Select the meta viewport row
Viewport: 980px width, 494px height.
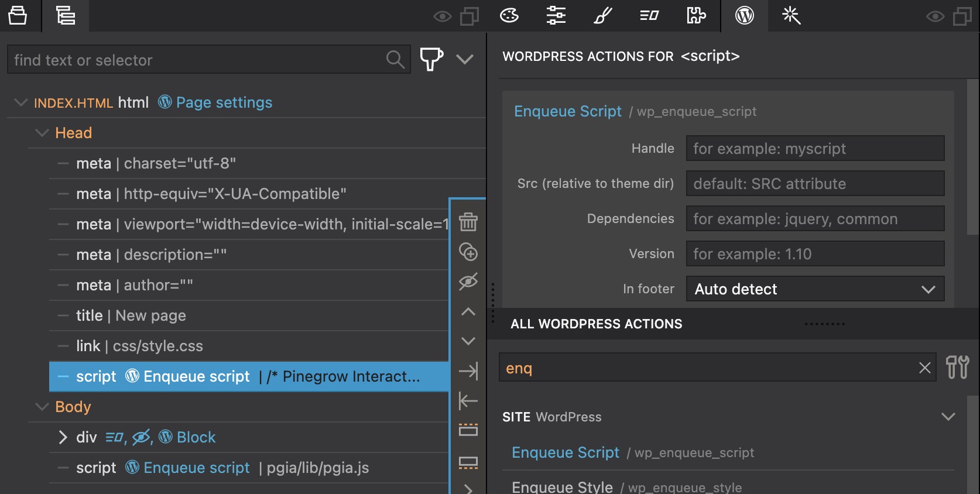pyautogui.click(x=249, y=224)
